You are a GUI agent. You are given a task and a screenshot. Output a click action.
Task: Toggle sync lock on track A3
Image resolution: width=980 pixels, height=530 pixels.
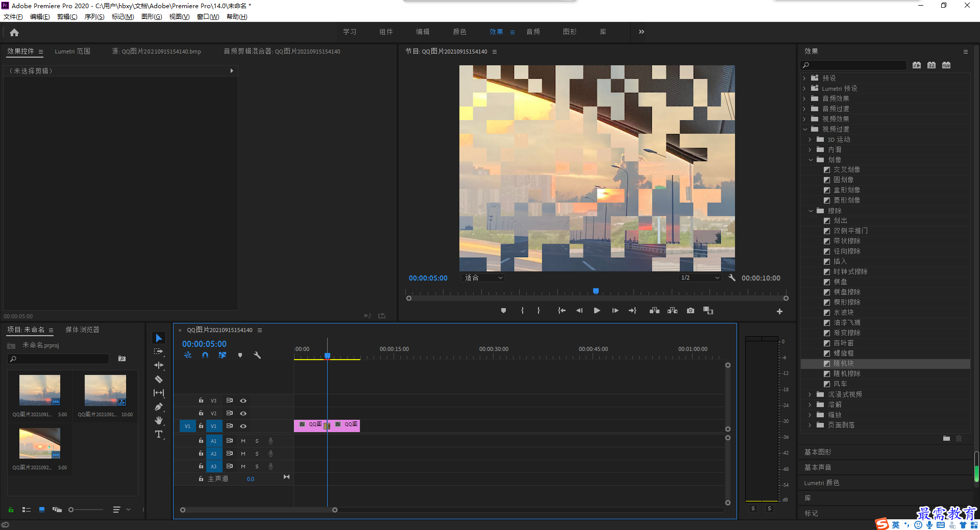pyautogui.click(x=230, y=466)
